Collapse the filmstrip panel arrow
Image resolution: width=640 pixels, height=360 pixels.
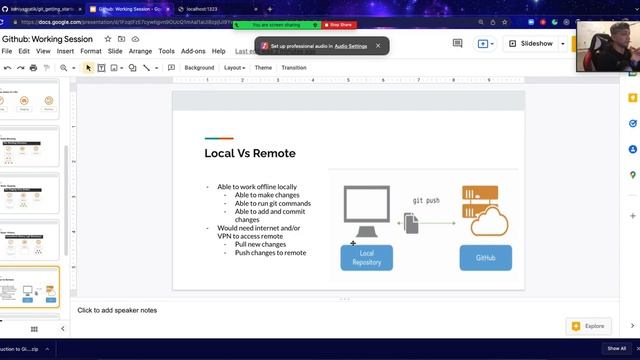point(62,329)
